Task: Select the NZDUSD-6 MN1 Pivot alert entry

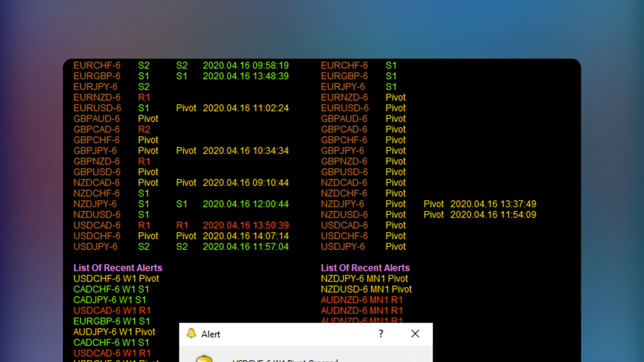Action: pyautogui.click(x=366, y=289)
